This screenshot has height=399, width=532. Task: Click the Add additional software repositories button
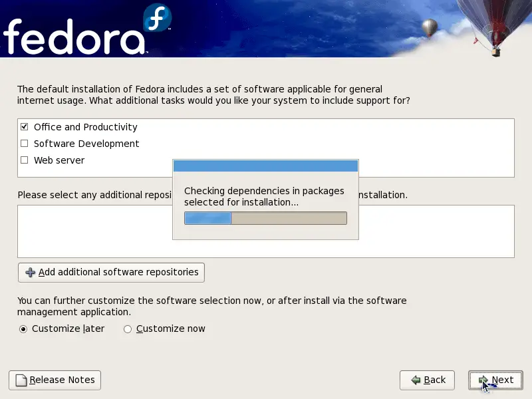[111, 273]
